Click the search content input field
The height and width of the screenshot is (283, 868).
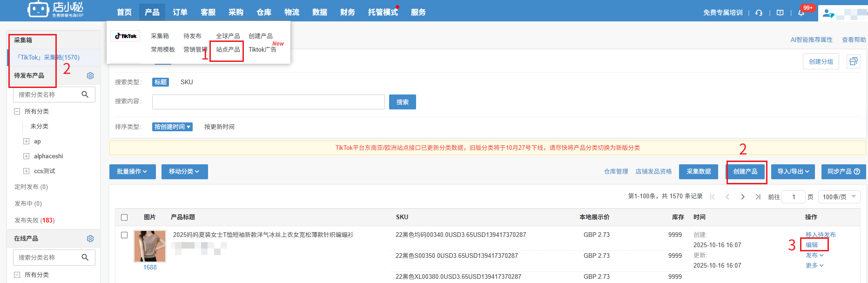click(268, 102)
